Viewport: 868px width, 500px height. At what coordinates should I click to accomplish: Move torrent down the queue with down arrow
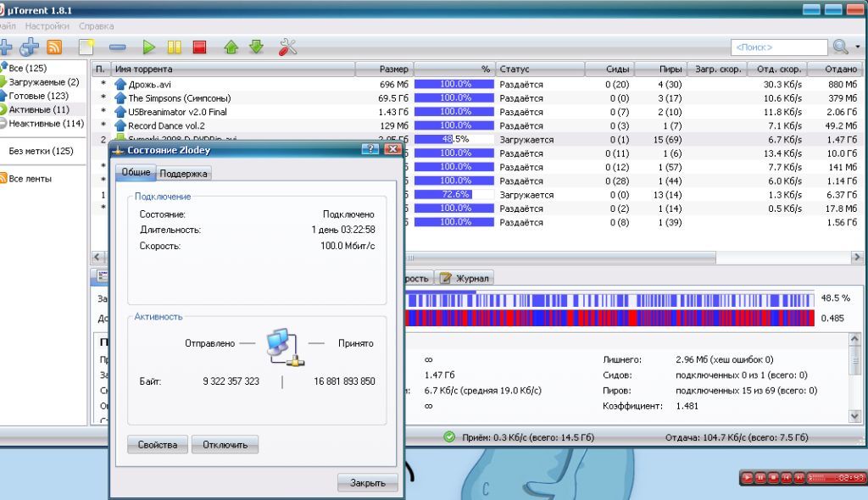pyautogui.click(x=256, y=47)
